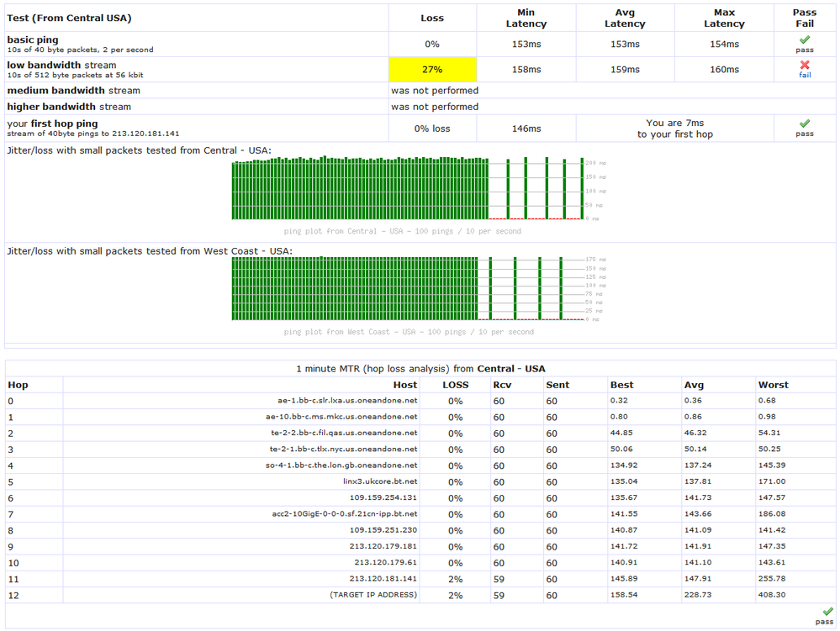The width and height of the screenshot is (840, 631).
Task: Select host ae-1.bb-c.slr.lxa.us.oneandone.net
Action: coord(347,400)
